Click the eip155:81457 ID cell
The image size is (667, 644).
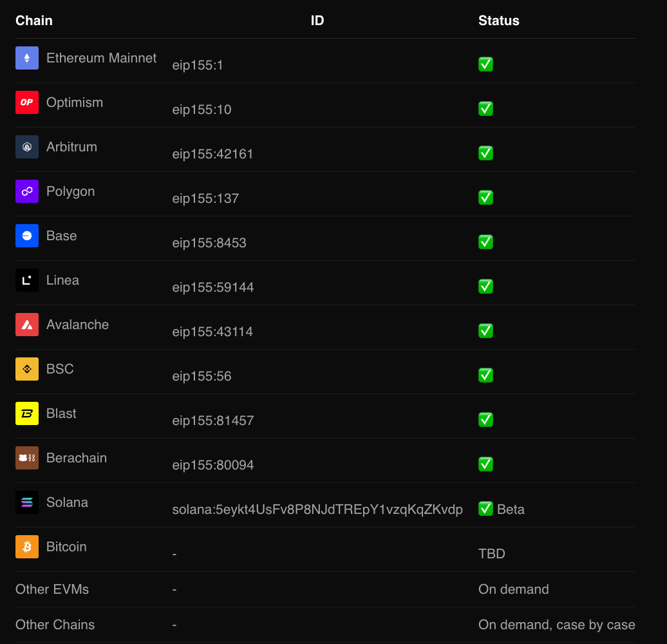212,421
